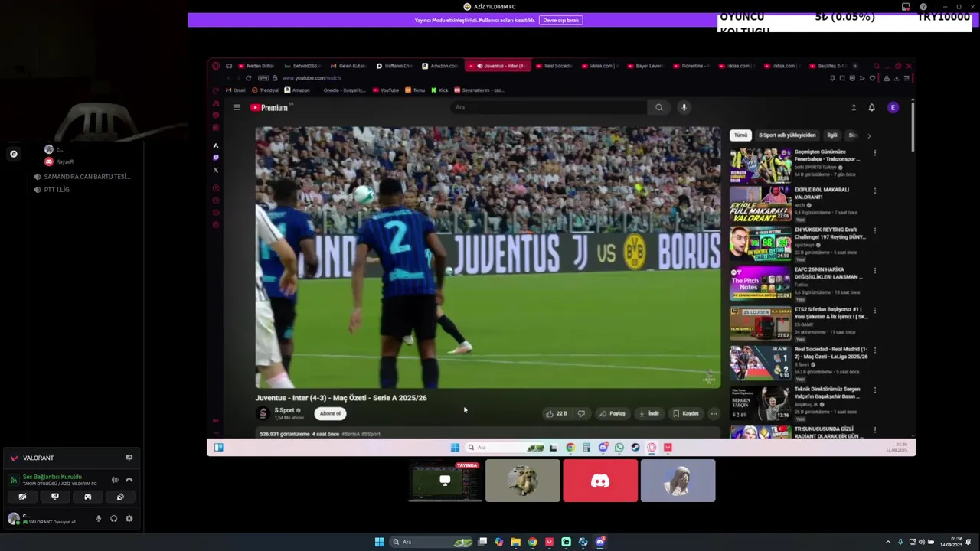Switch to the Juventus - Inter browser tab

496,66
